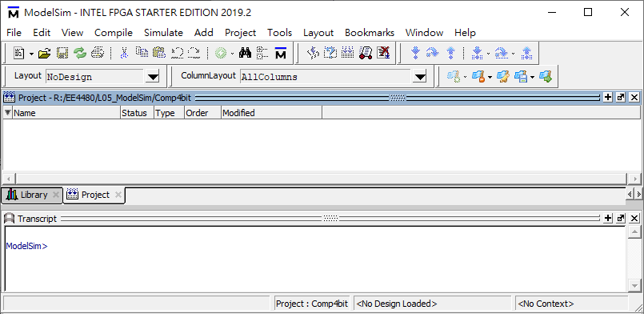Click the Simulate toolbar icon
Viewport: 644px width, 314px height.
[347, 53]
